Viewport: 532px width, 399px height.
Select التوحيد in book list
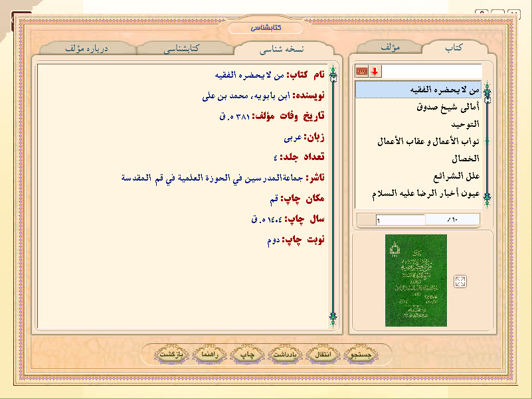pos(418,125)
